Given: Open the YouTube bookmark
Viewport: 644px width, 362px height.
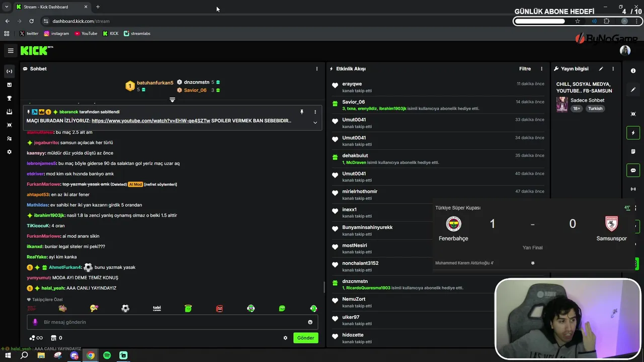Looking at the screenshot, I should [x=86, y=33].
